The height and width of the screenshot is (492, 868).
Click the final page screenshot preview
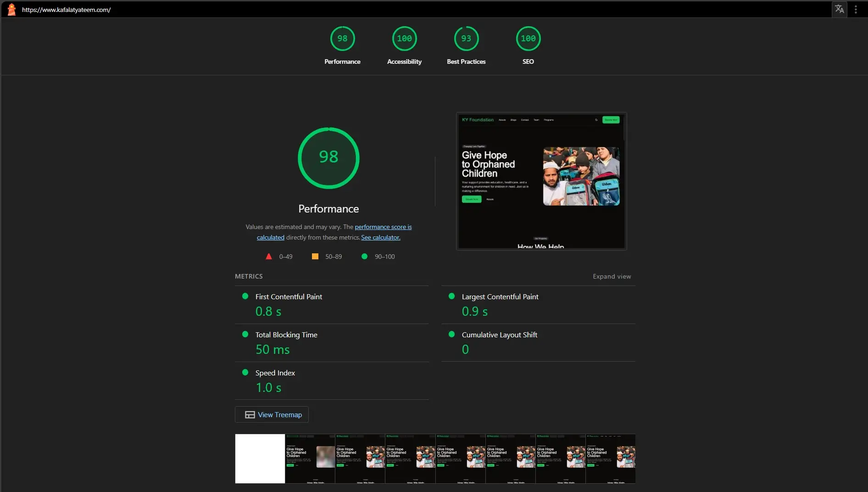click(x=541, y=181)
